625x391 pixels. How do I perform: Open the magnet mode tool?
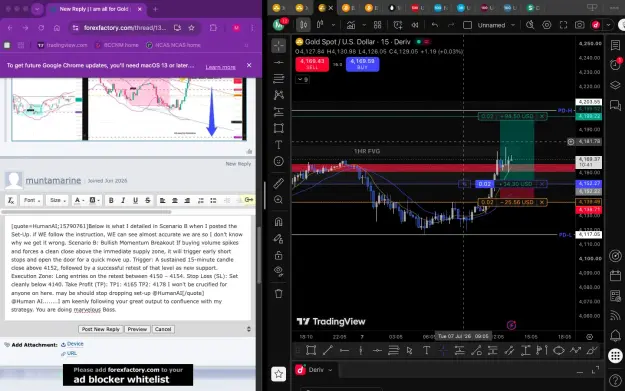coord(279,222)
